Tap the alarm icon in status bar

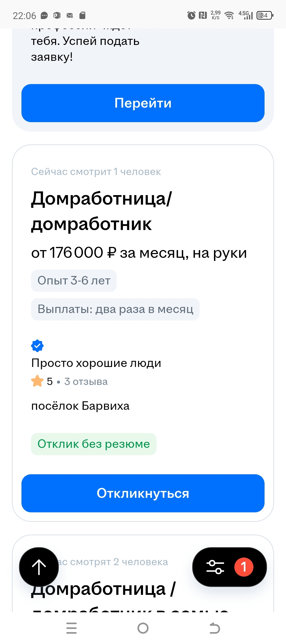tap(191, 15)
